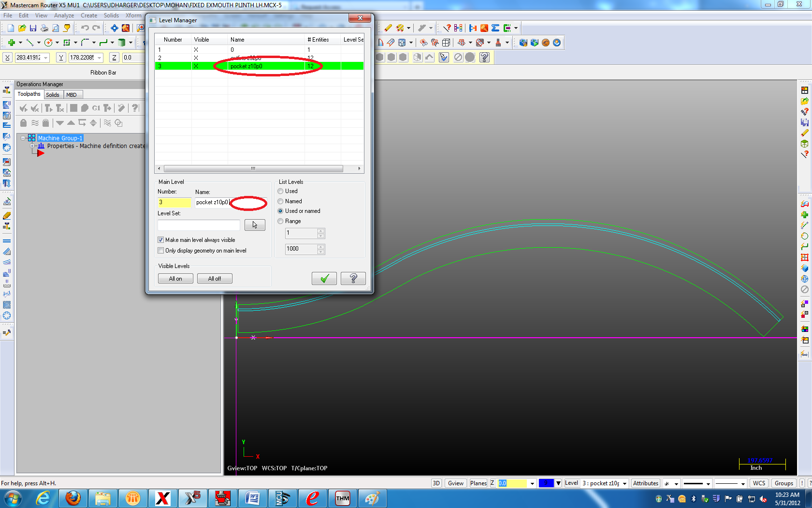Switch to the Solids tab
Image resolution: width=812 pixels, height=508 pixels.
coord(53,95)
